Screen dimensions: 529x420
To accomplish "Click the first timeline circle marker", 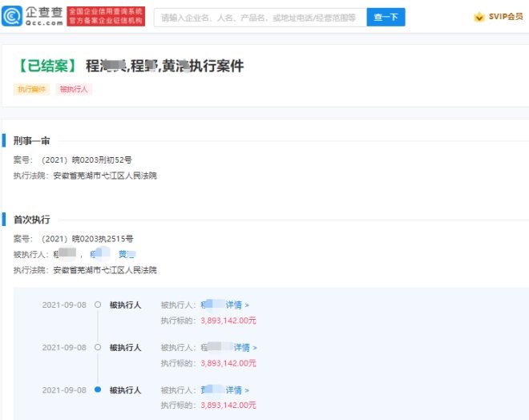I will point(98,305).
